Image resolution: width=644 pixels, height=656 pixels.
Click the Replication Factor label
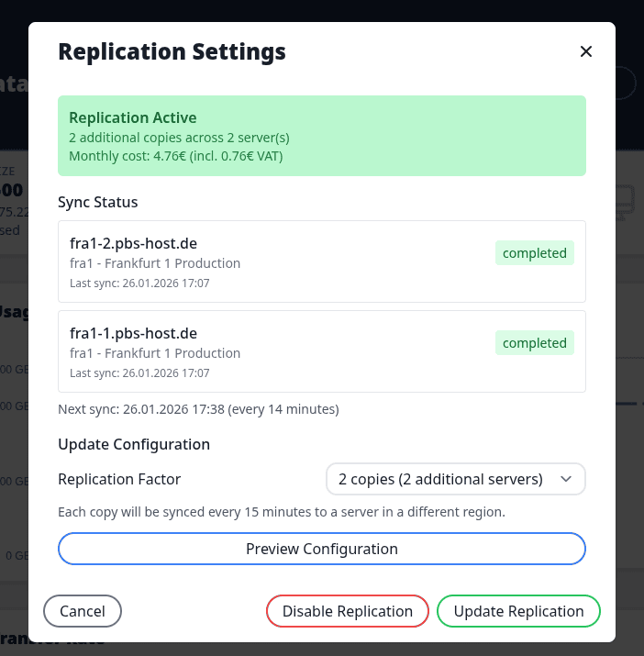tap(119, 479)
